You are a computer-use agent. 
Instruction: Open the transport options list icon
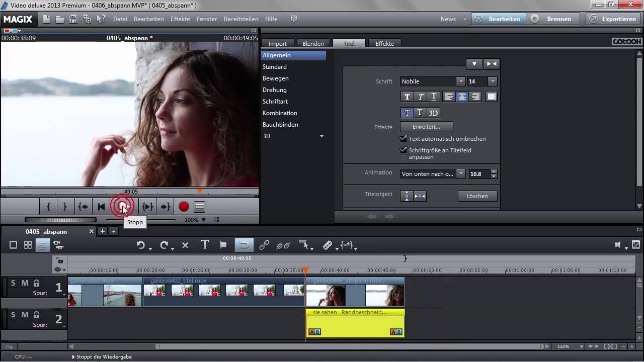pos(199,207)
